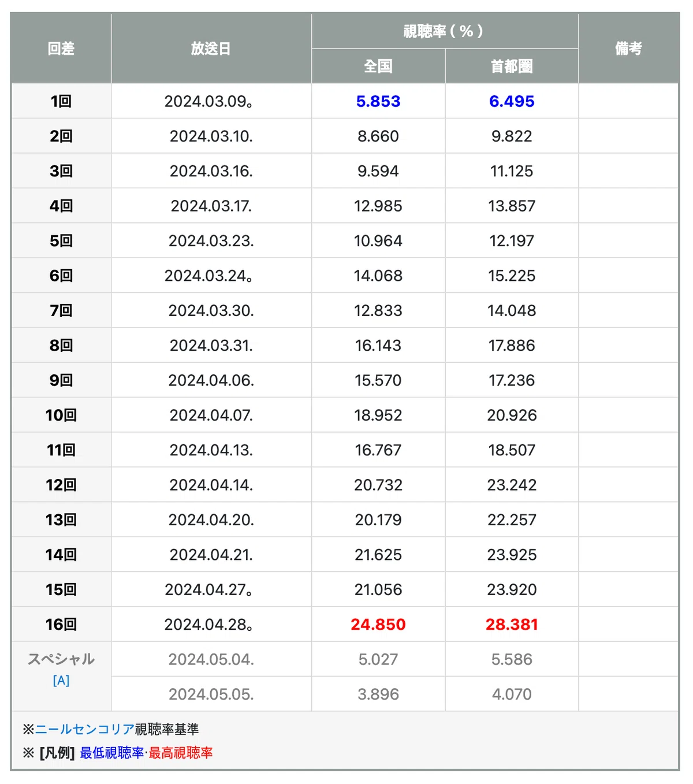Select the 視聴率 (%) header cell
Viewport: 693px width, 784px height.
tap(445, 31)
